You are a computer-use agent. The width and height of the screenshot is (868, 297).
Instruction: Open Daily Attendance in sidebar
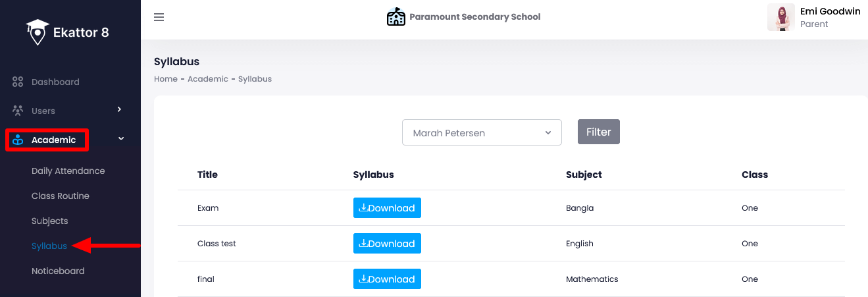click(68, 171)
